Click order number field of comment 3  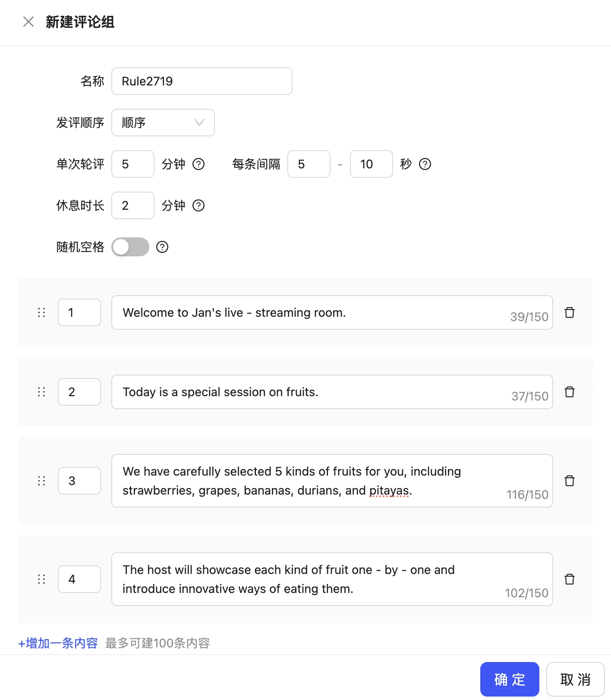[79, 481]
